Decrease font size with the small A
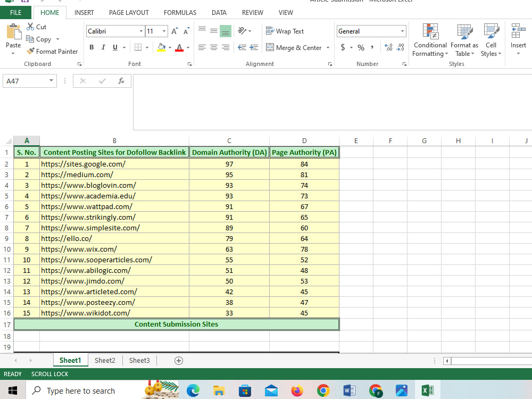Image resolution: width=532 pixels, height=399 pixels. [186, 31]
